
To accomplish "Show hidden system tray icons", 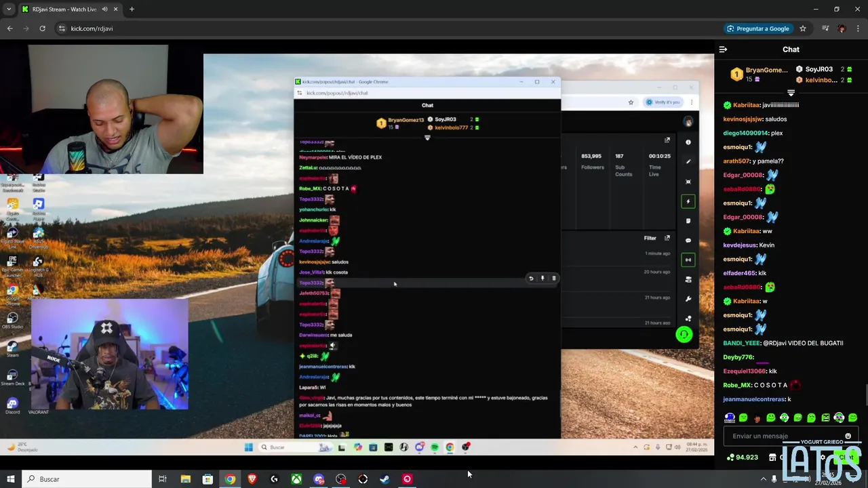I will coord(763,479).
